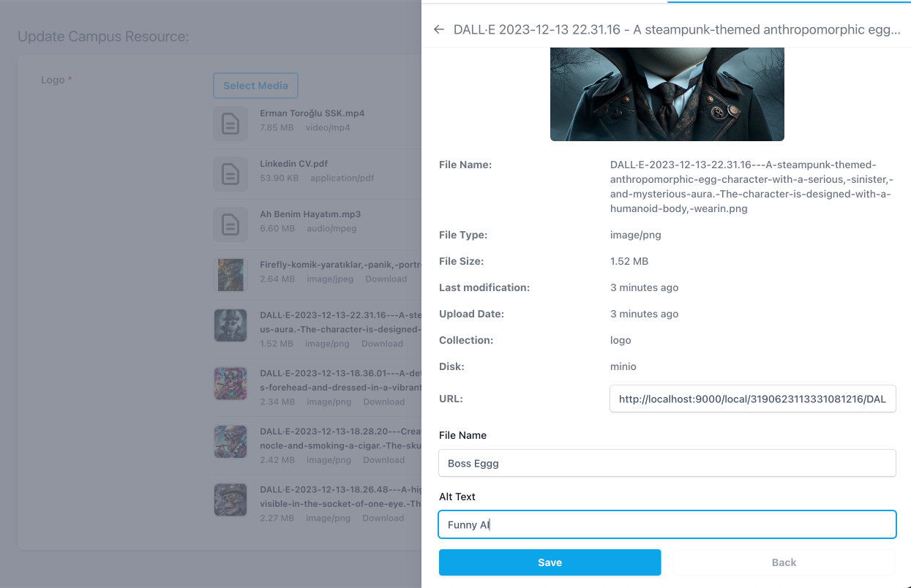Click the Logo field label
The image size is (911, 588).
pos(56,80)
